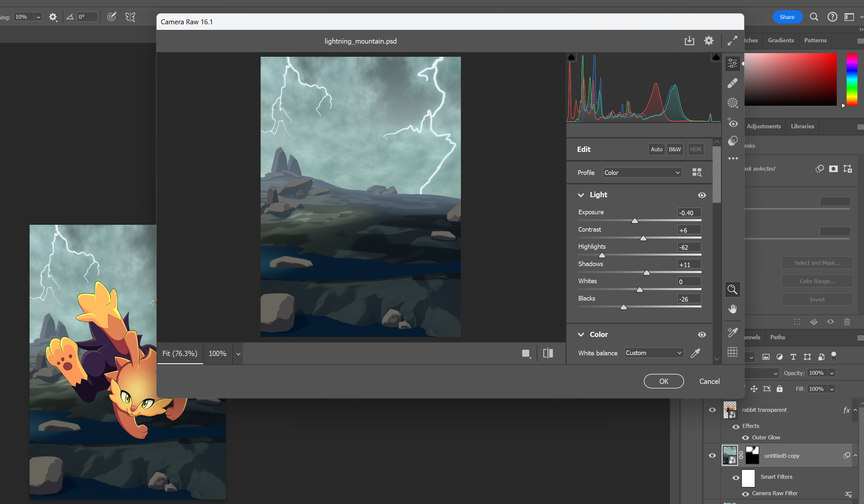The height and width of the screenshot is (504, 864).
Task: Click the save image download icon
Action: click(689, 41)
